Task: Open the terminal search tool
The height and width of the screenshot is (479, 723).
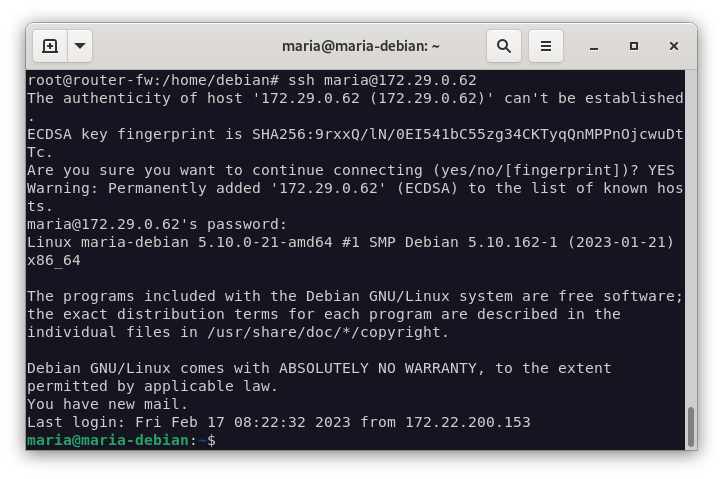Action: [504, 46]
